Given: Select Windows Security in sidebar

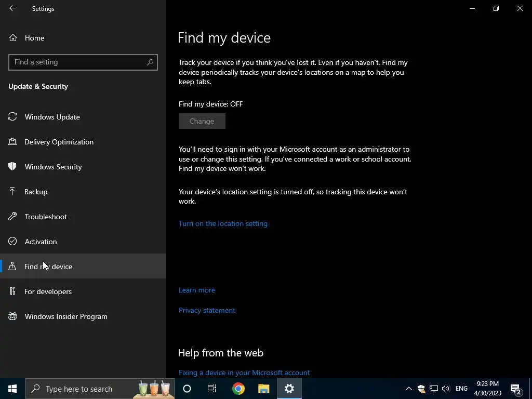Looking at the screenshot, I should pyautogui.click(x=83, y=167).
